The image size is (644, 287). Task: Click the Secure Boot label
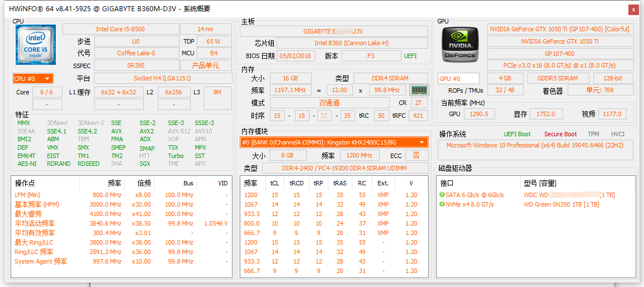click(560, 134)
